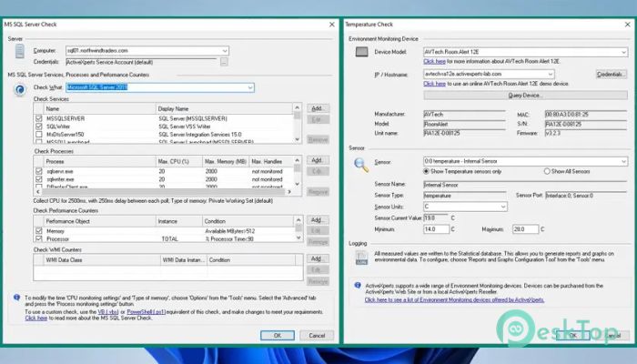637x364 pixels.
Task: Click the Display Name column header
Action: tap(224, 109)
